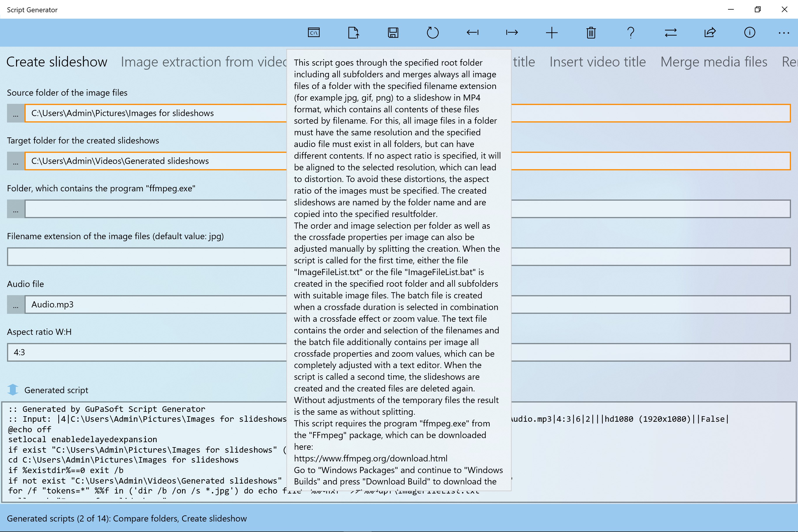Select the Insert video title tab
798x532 pixels.
point(598,62)
